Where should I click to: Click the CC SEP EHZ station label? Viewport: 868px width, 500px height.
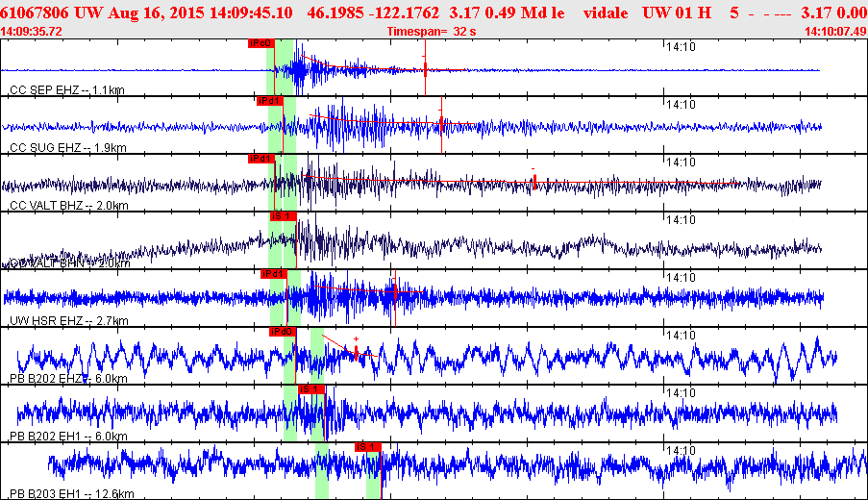pyautogui.click(x=67, y=90)
